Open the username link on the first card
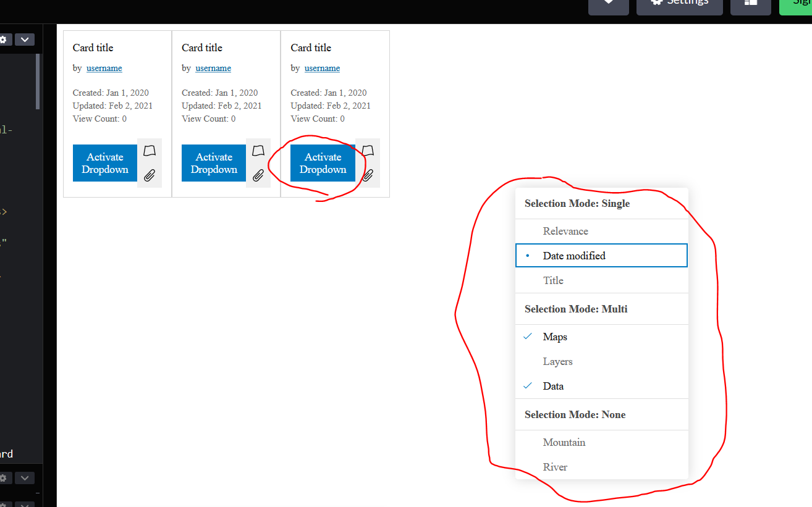The width and height of the screenshot is (812, 507). (x=104, y=68)
